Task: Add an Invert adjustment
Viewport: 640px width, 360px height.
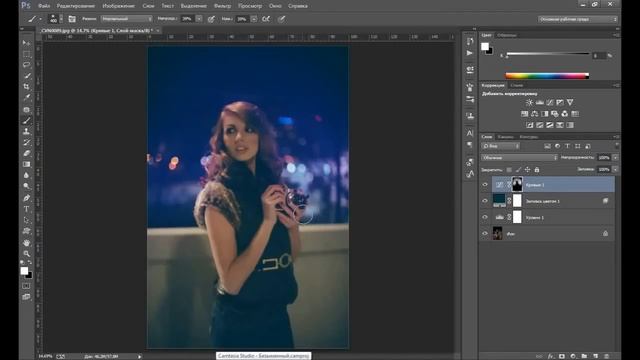Action: click(530, 125)
